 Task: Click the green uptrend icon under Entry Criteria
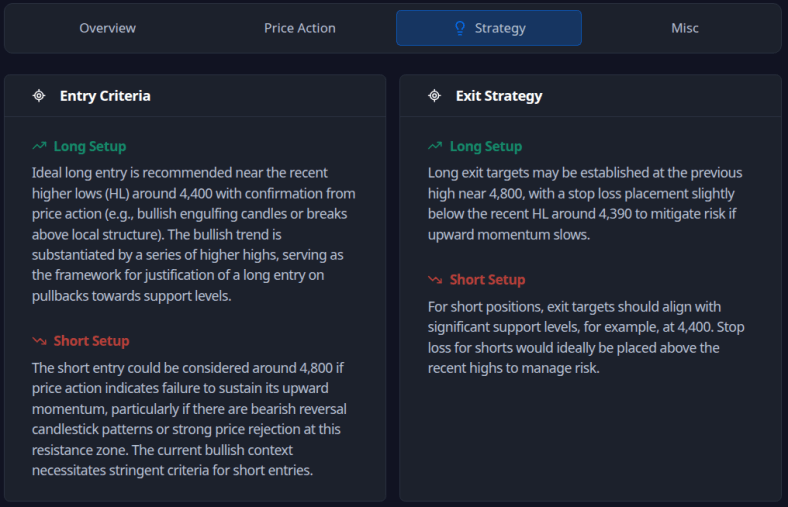tap(39, 146)
